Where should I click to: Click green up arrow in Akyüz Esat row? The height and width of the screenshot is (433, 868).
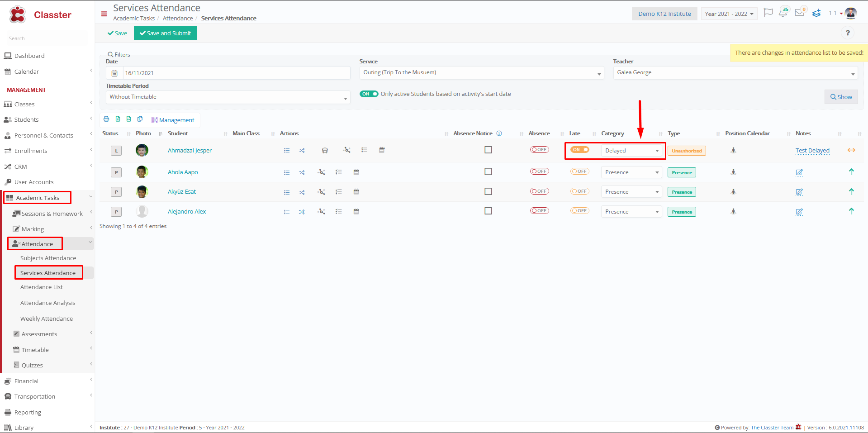851,191
